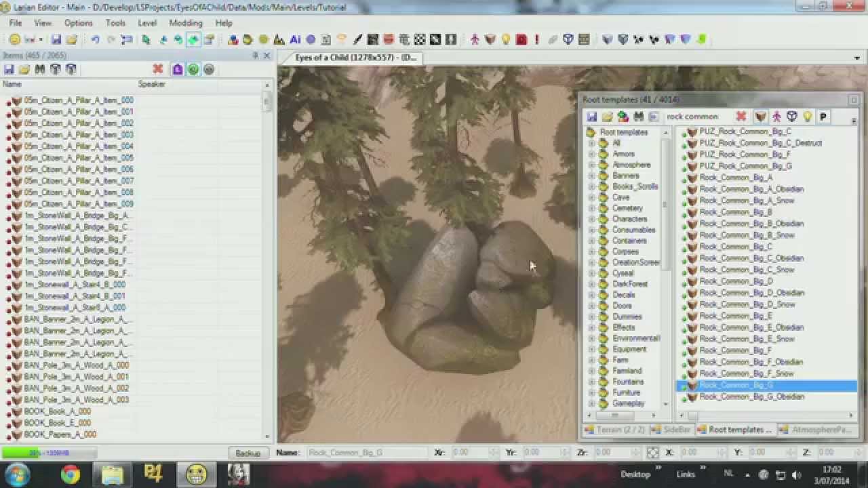
Task: Sort items by the Name column header
Action: 68,84
